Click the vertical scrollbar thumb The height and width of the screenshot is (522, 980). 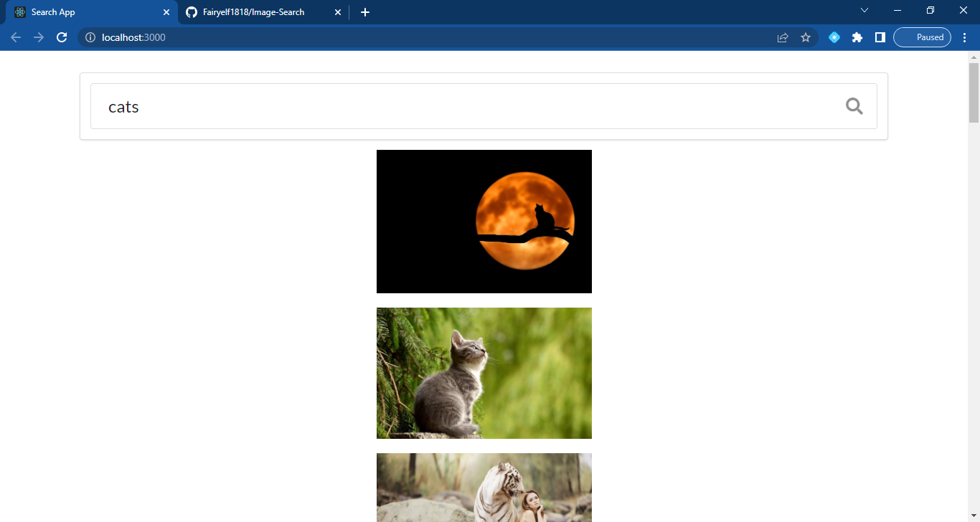974,90
